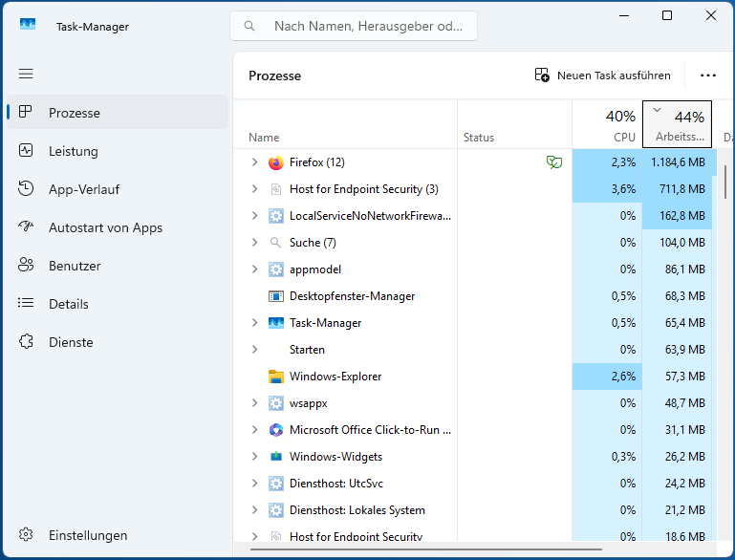
Task: Click the wsappx gear icon
Action: [276, 403]
